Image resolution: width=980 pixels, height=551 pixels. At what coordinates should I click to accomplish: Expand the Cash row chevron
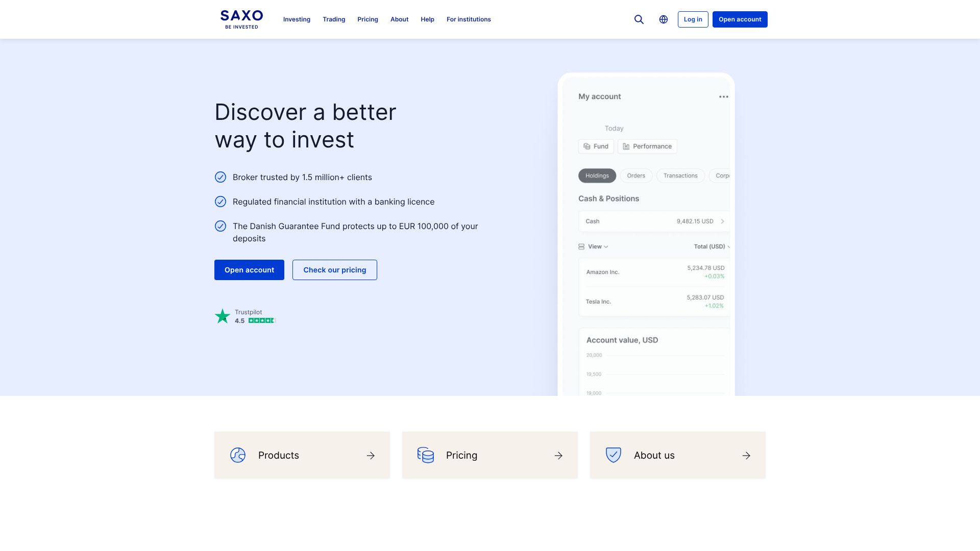click(722, 221)
